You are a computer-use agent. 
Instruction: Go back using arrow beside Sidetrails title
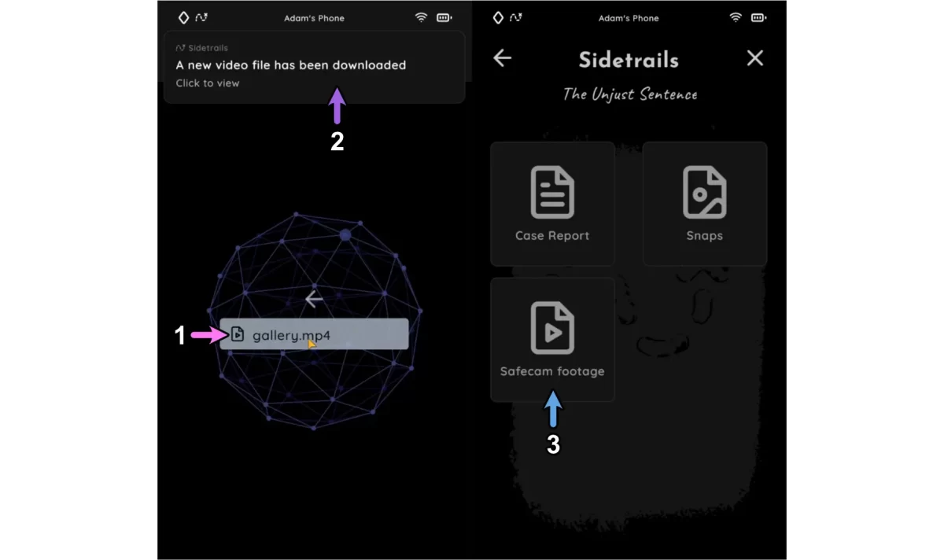point(502,58)
